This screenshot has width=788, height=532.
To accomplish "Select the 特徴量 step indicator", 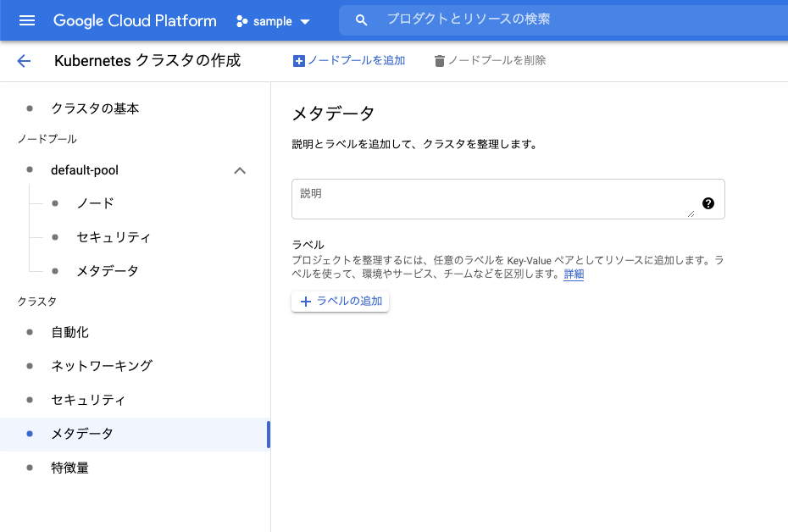I will tap(32, 467).
